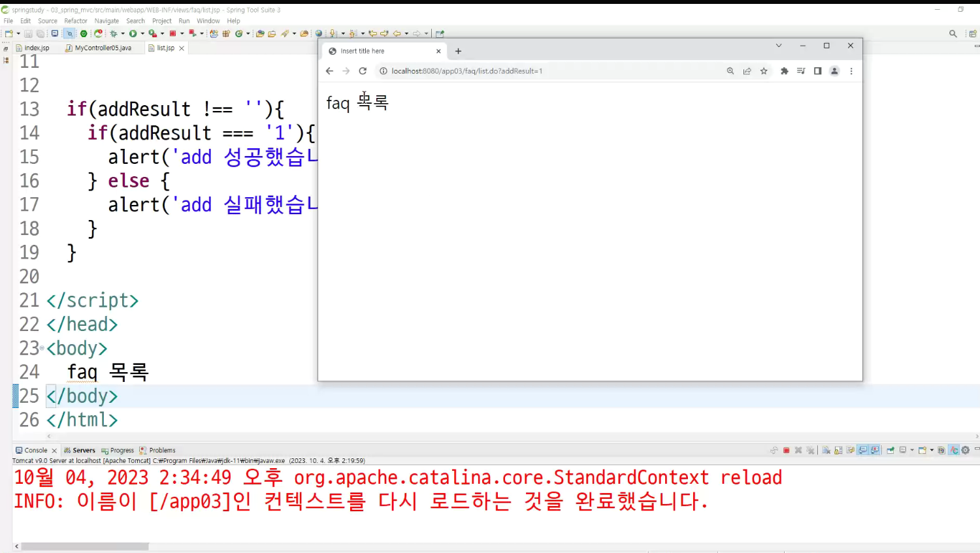Toggle Word Wrap in Console toolbar
980x553 pixels.
[x=850, y=450]
